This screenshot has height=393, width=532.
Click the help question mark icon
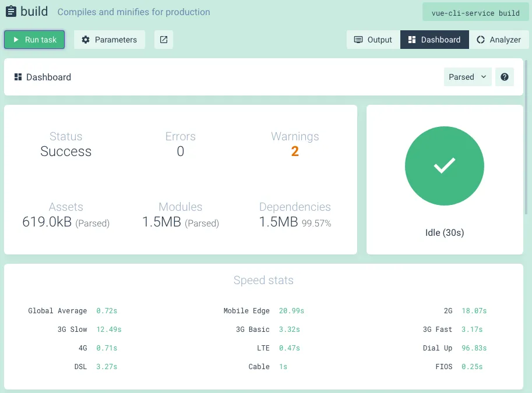pyautogui.click(x=504, y=77)
